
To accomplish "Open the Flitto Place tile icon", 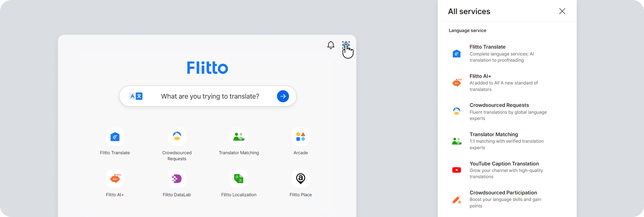I will point(301,179).
